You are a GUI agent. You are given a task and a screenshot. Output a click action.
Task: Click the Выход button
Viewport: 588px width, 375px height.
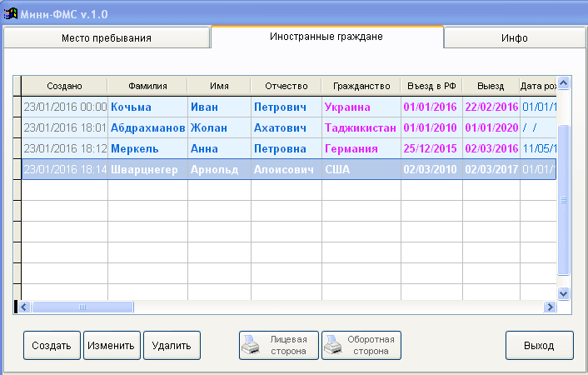coord(539,345)
